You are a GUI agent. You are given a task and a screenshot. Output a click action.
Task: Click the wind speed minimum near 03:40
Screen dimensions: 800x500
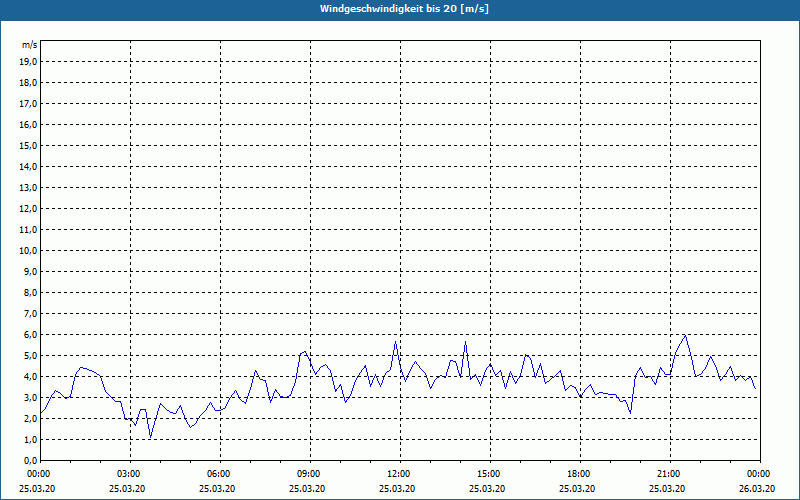click(151, 437)
